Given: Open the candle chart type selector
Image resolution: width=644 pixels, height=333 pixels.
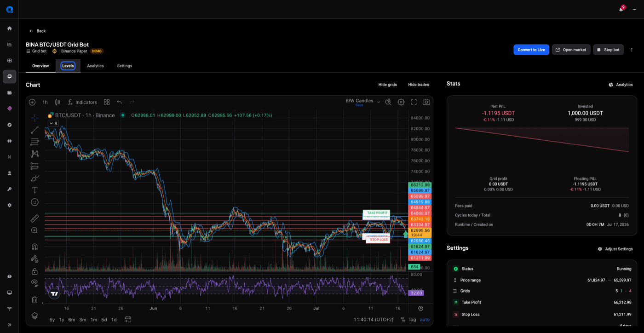Looking at the screenshot, I should 57,102.
